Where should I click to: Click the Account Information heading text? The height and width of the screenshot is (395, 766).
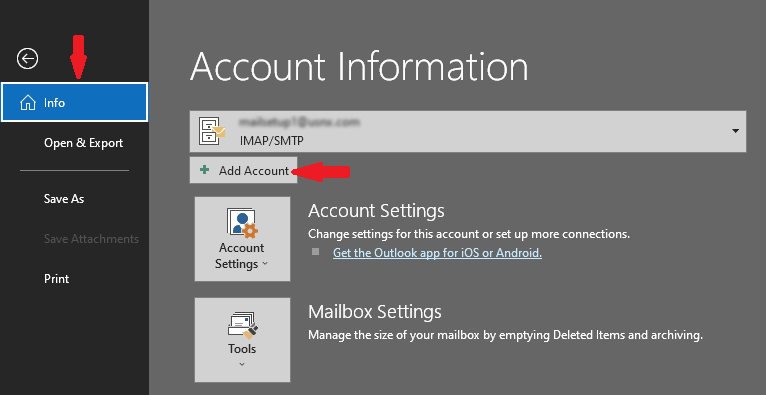coord(359,66)
